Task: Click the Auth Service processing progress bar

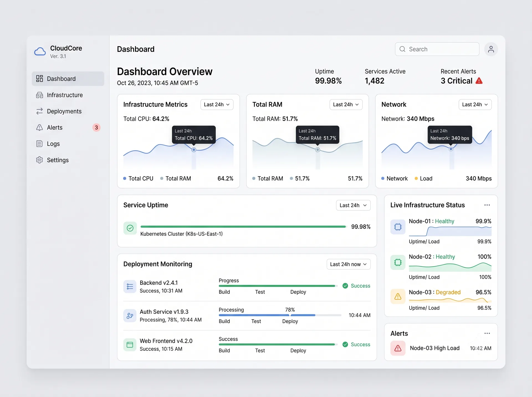Action: (x=280, y=315)
